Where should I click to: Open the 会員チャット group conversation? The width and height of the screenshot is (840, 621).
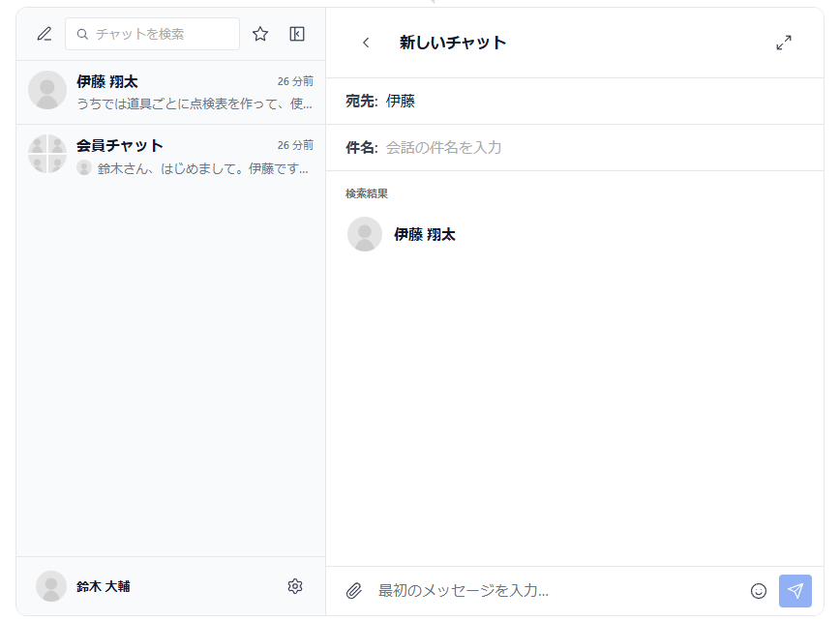(171, 156)
